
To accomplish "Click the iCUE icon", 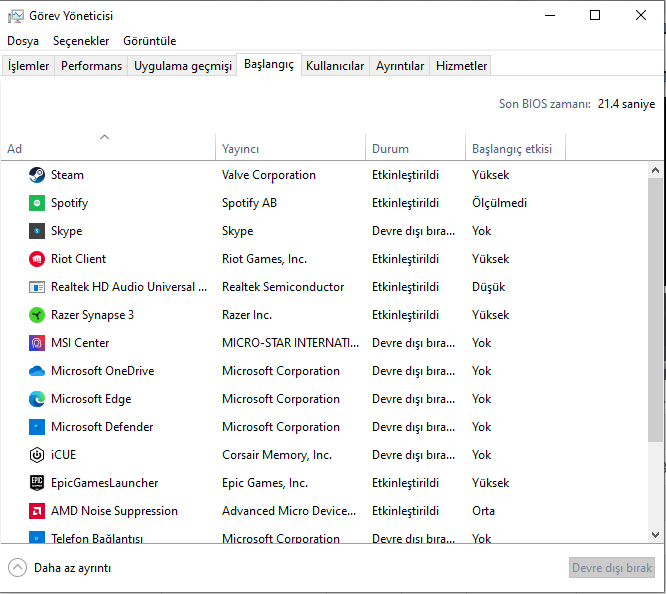I will tap(37, 455).
